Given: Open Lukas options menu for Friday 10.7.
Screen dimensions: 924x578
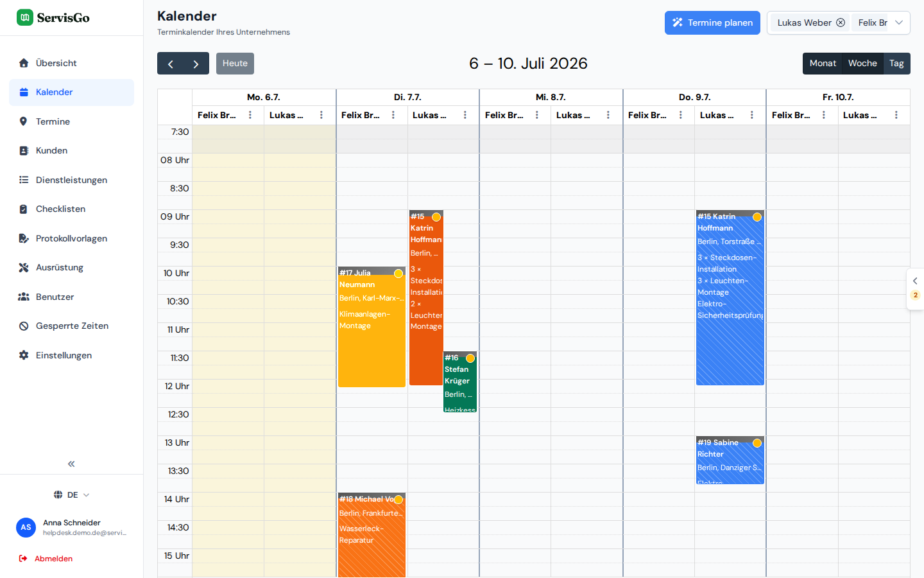Looking at the screenshot, I should coord(896,115).
